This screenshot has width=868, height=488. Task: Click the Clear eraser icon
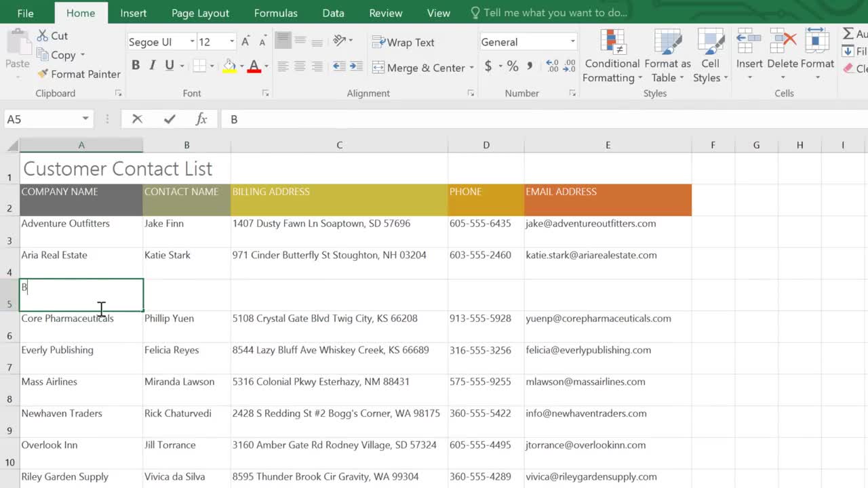click(848, 68)
